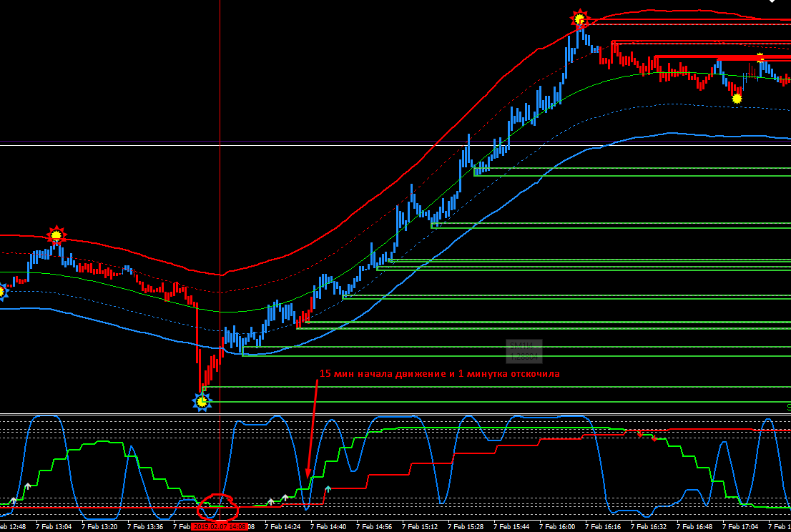Image resolution: width=791 pixels, height=532 pixels.
Task: Click the '7 Feb 15:28' time axis label
Action: [466, 526]
